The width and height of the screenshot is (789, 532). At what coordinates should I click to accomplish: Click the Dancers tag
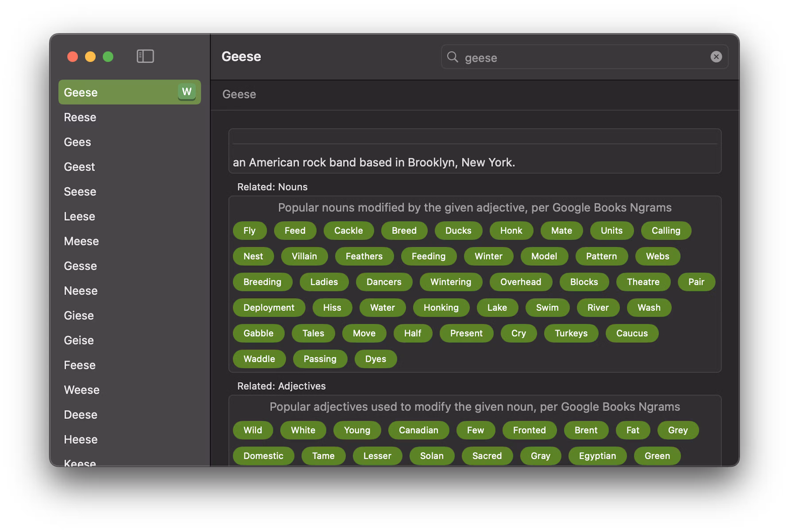[x=384, y=282]
